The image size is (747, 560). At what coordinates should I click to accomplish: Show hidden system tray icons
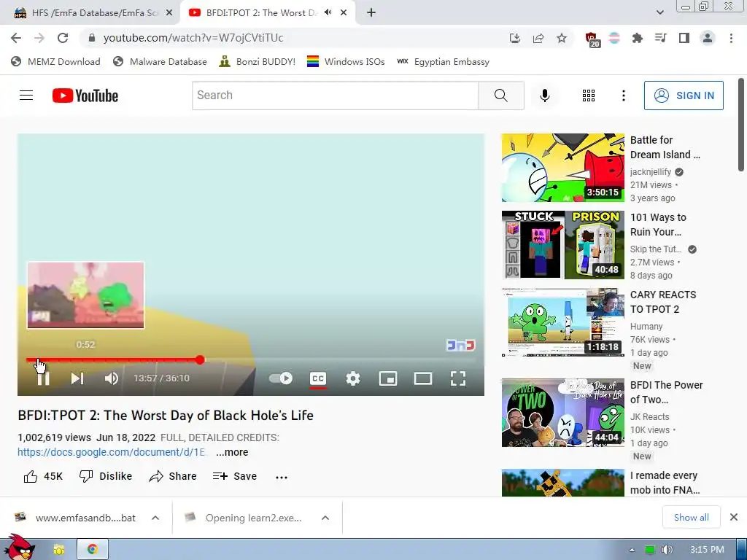[632, 550]
